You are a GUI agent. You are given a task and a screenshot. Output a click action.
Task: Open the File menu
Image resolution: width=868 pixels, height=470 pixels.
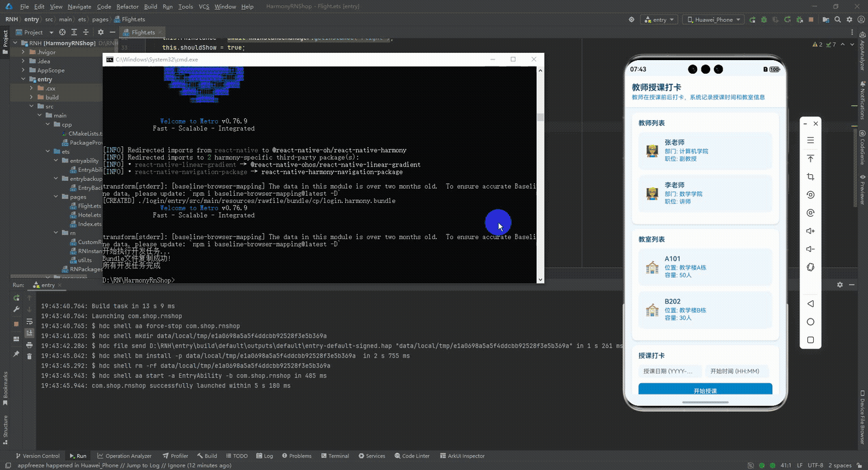[25, 7]
